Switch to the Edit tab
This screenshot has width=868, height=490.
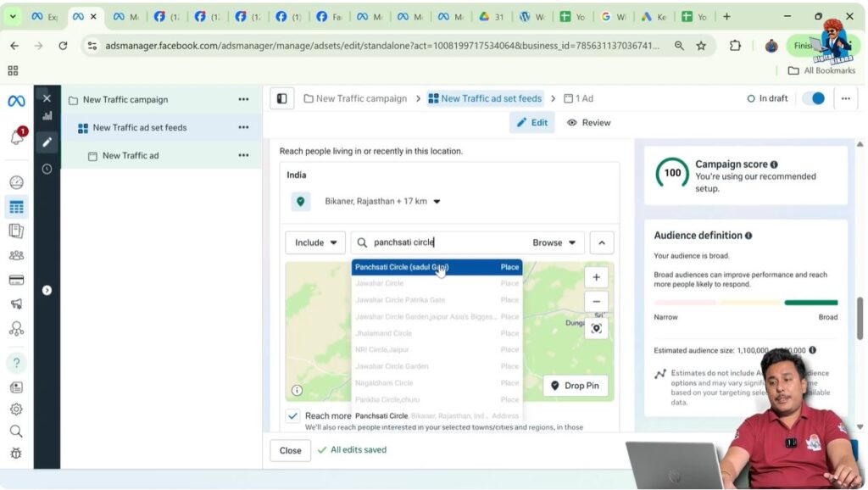click(532, 123)
